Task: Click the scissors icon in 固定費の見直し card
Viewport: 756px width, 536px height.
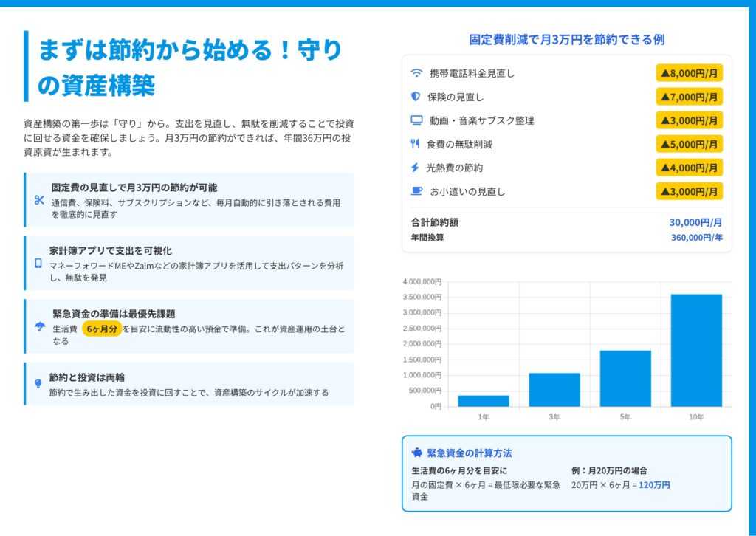Action: pyautogui.click(x=39, y=200)
